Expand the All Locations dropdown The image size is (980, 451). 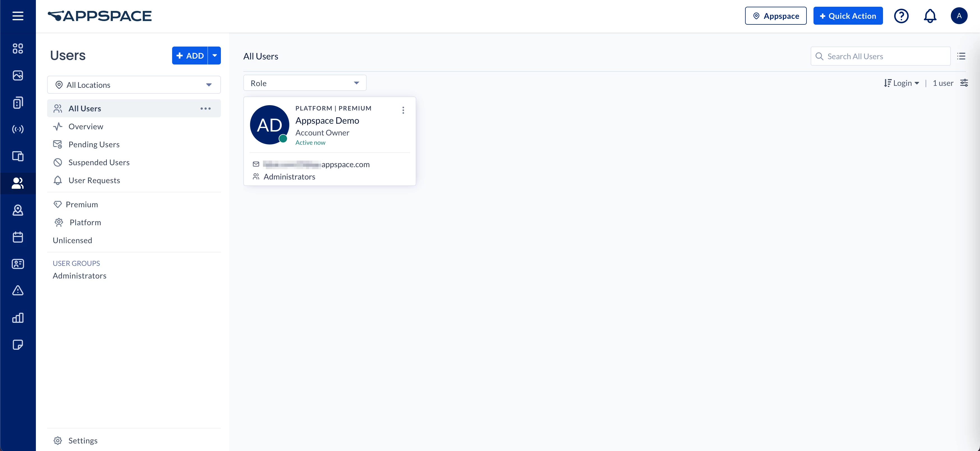click(133, 85)
